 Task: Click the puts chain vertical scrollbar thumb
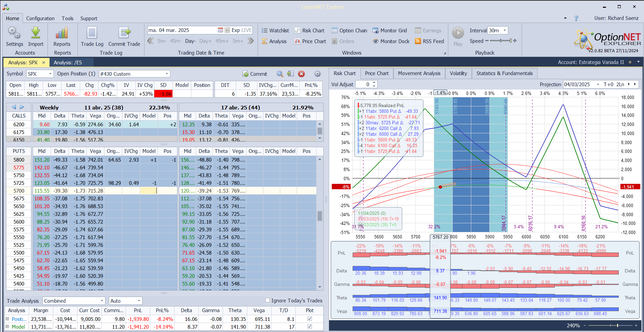coord(320,216)
